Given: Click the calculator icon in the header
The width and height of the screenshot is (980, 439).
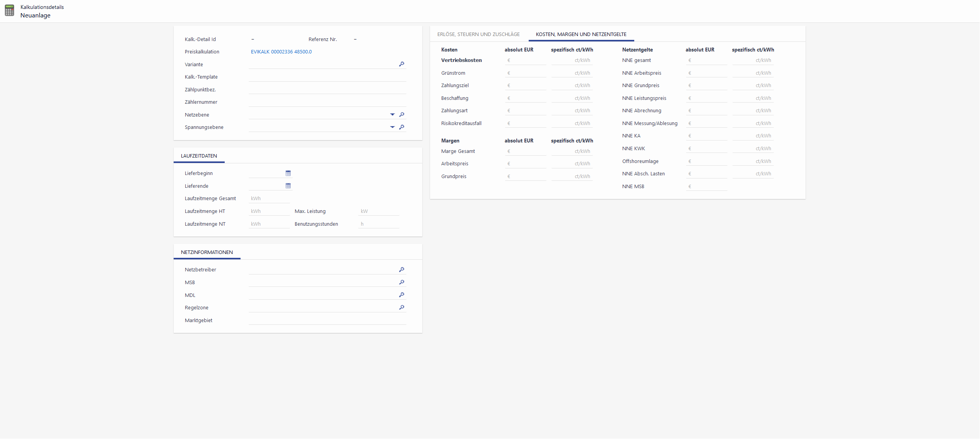Looking at the screenshot, I should [10, 11].
